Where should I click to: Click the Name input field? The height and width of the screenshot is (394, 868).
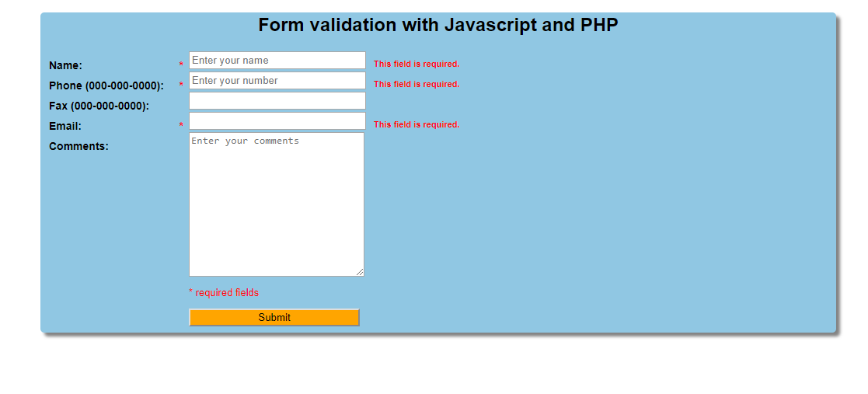click(x=277, y=61)
